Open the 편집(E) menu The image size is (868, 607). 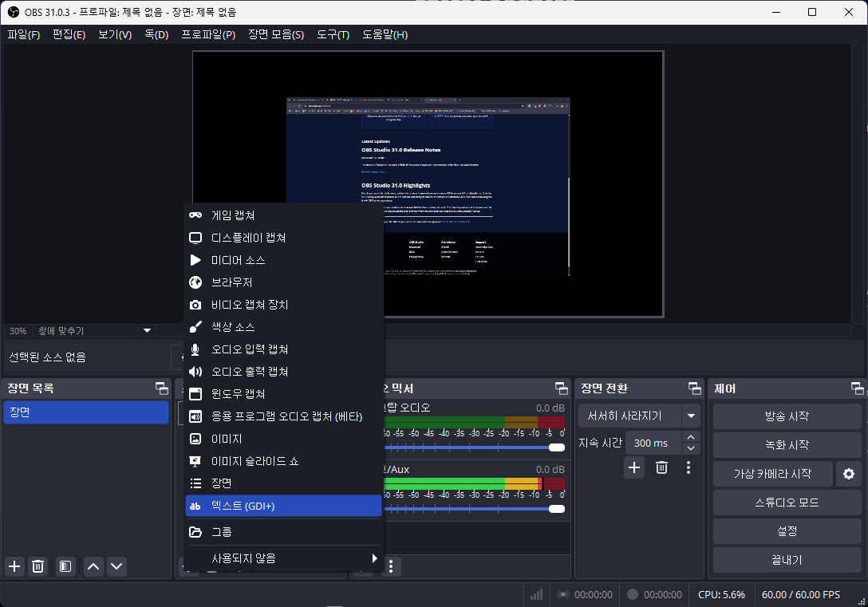(69, 35)
